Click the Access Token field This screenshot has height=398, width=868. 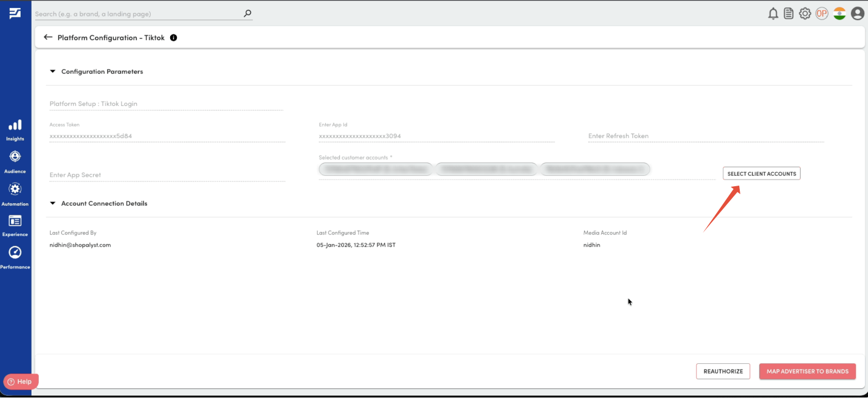(x=167, y=136)
